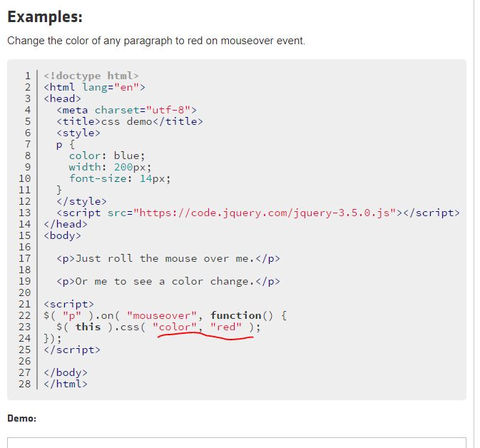Click the <title>css demo</title> line

(130, 121)
